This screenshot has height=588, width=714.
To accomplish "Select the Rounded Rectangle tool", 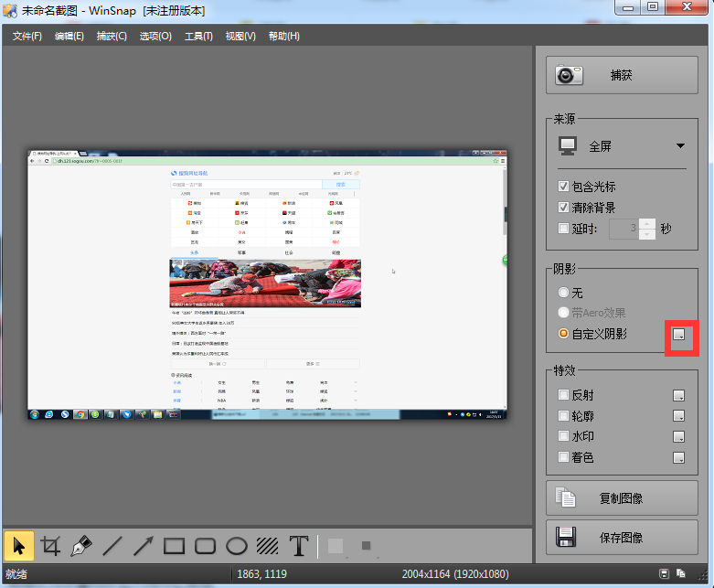I will pos(206,546).
